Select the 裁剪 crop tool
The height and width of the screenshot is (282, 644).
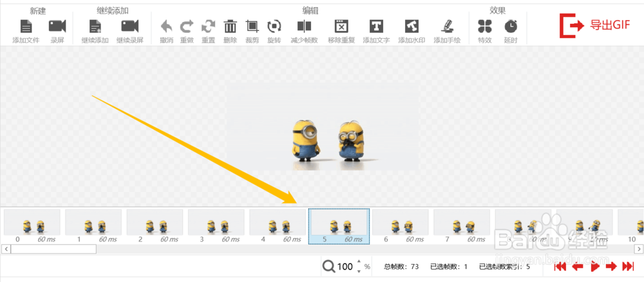tap(252, 26)
